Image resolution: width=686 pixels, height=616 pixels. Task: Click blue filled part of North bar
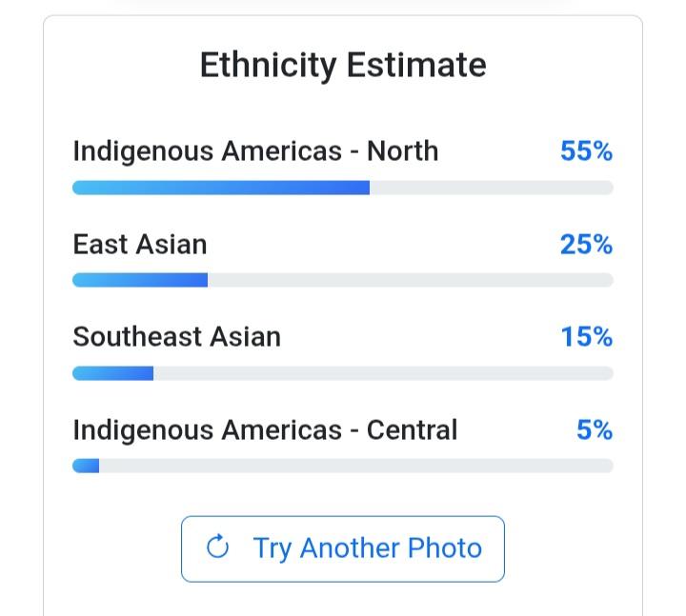coord(221,188)
